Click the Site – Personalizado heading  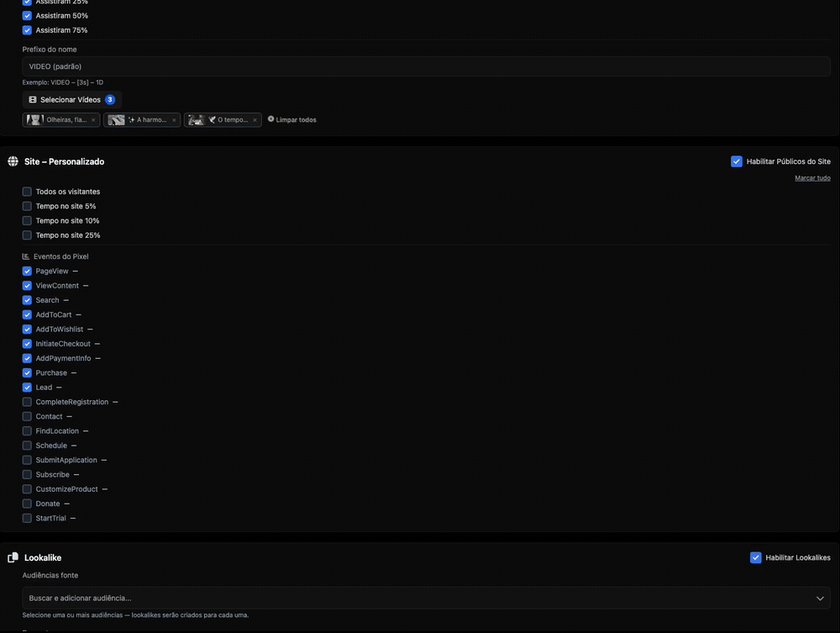pyautogui.click(x=65, y=161)
